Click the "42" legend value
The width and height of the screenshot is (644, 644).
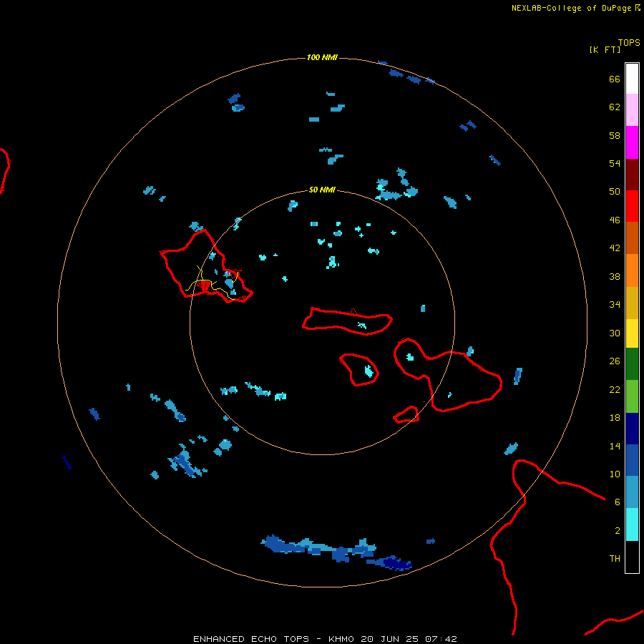[x=615, y=248]
